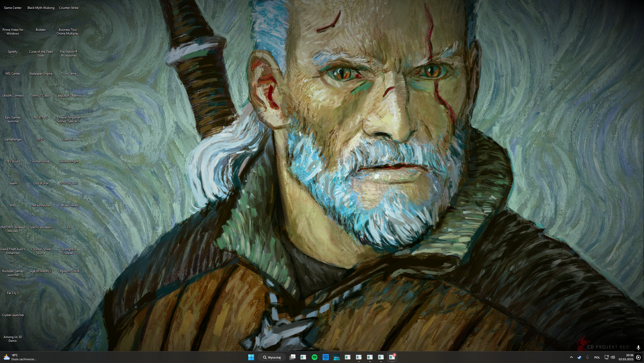Select the Blitz desktop shortcut
644x363 pixels.
[x=13, y=205]
